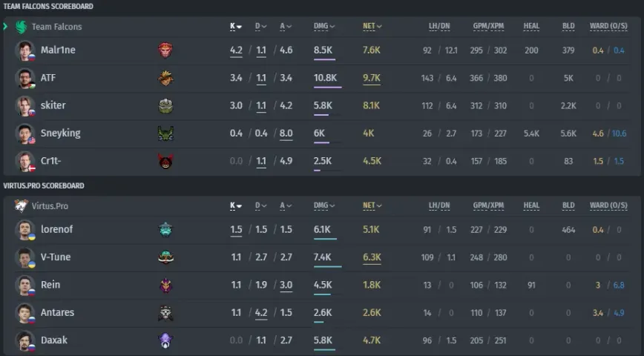Click the Virtus.Pro bear logo icon
The width and height of the screenshot is (644, 356).
pyautogui.click(x=21, y=205)
